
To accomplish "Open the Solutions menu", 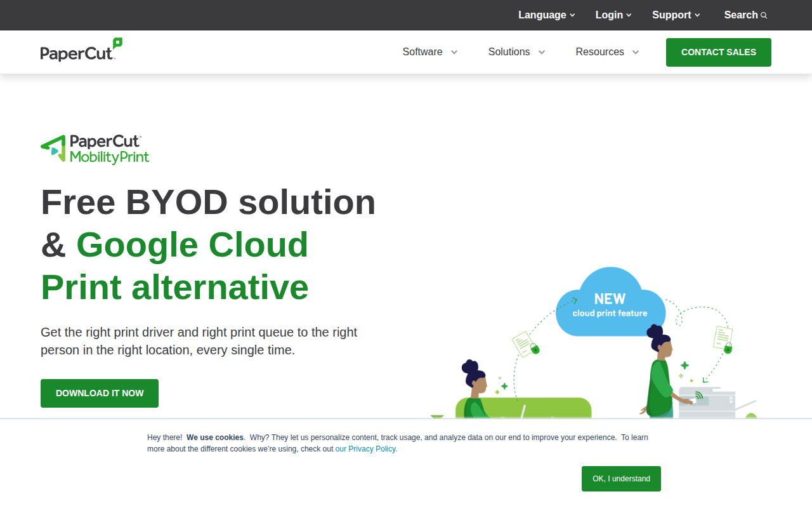I will pyautogui.click(x=516, y=52).
